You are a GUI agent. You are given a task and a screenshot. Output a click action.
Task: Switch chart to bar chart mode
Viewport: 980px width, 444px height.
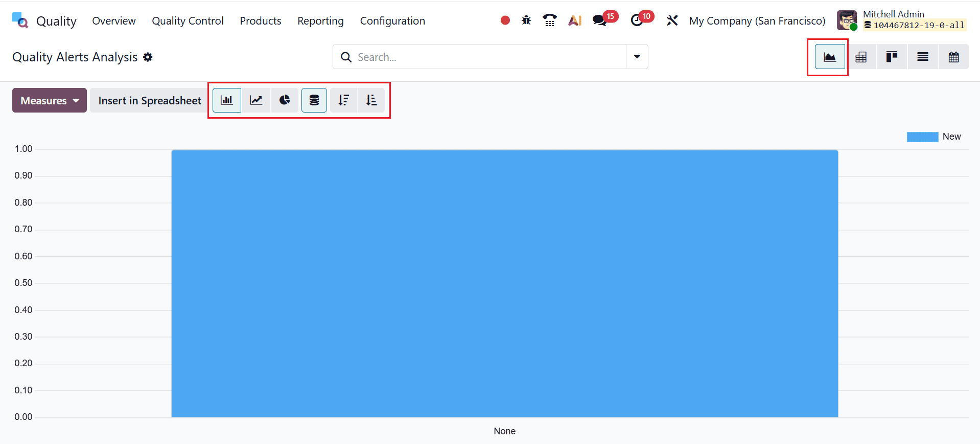pyautogui.click(x=227, y=100)
